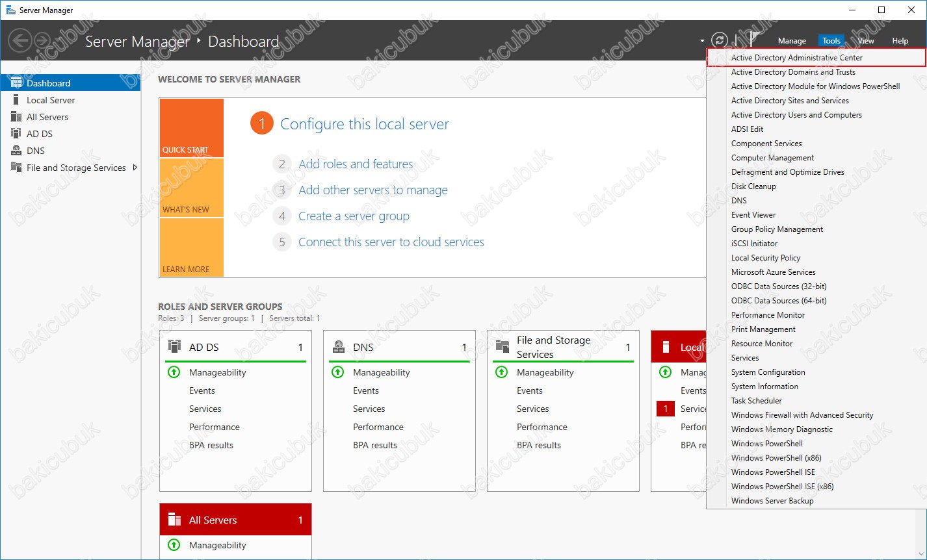
Task: Open Task Scheduler from Tools menu
Action: point(757,401)
